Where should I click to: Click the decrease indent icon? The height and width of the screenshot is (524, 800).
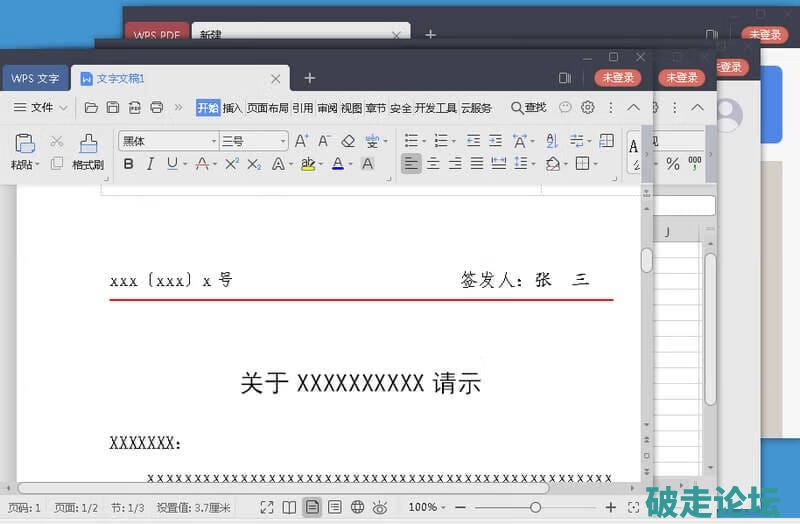tap(473, 140)
